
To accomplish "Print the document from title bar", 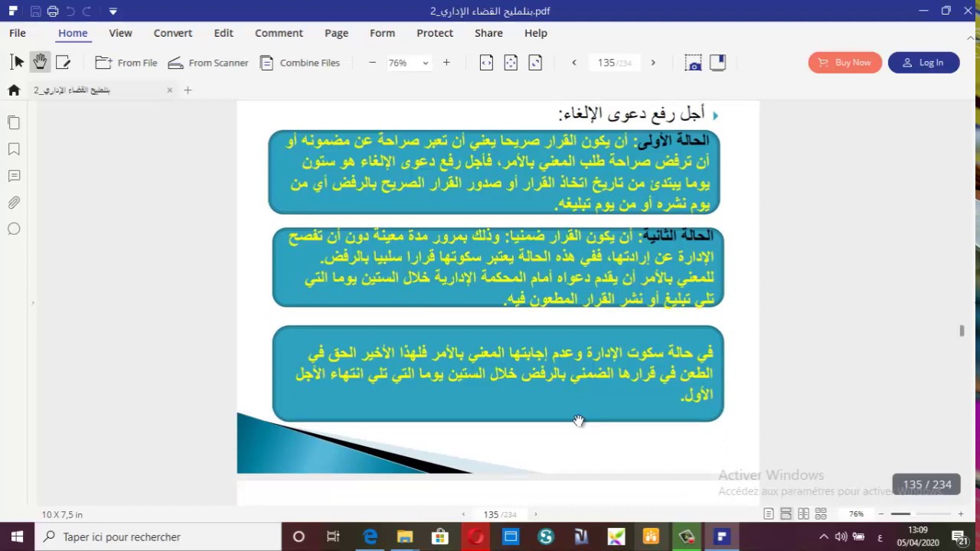I will pos(53,11).
